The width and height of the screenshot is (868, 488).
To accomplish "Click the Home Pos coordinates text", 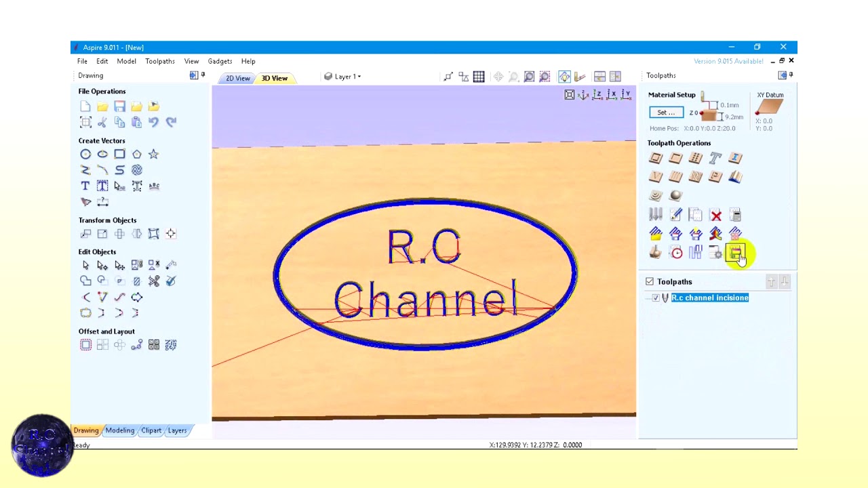I will tap(692, 128).
